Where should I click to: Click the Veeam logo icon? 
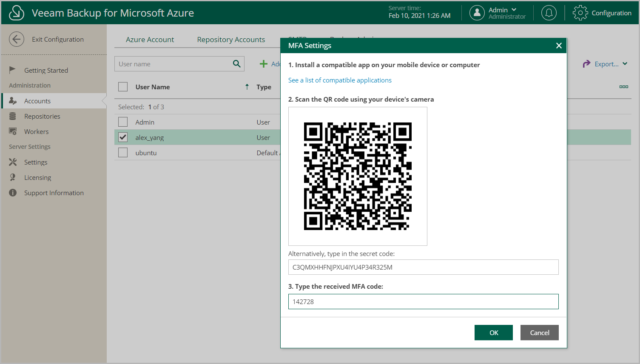[17, 13]
